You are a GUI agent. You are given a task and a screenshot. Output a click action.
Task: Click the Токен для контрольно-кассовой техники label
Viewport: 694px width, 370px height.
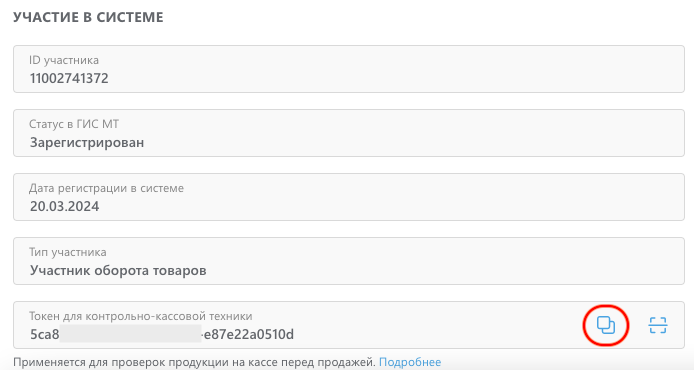point(141,316)
